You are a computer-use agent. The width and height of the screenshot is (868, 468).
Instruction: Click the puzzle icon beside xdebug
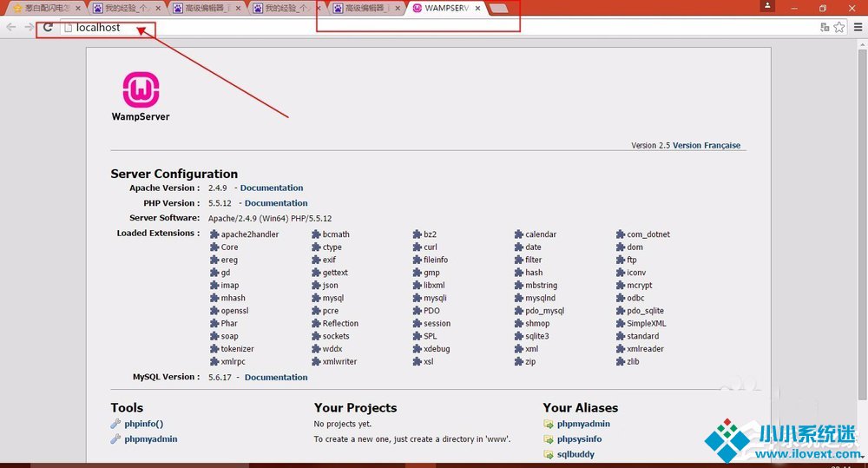(418, 349)
